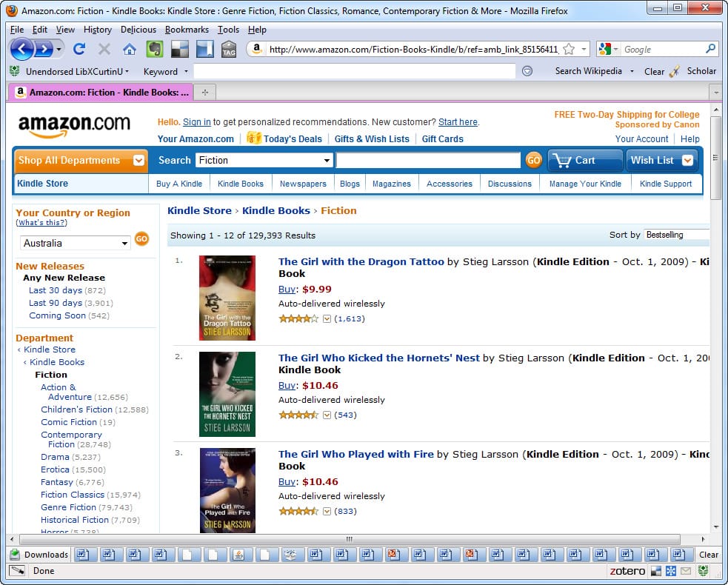The image size is (728, 585).
Task: Focus the Amazon search text field
Action: coord(428,160)
